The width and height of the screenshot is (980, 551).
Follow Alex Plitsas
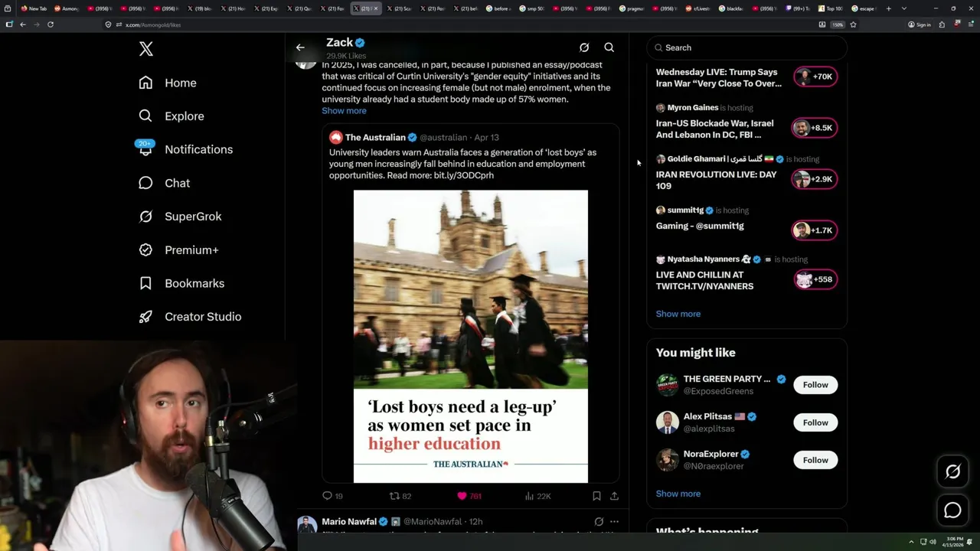point(815,422)
